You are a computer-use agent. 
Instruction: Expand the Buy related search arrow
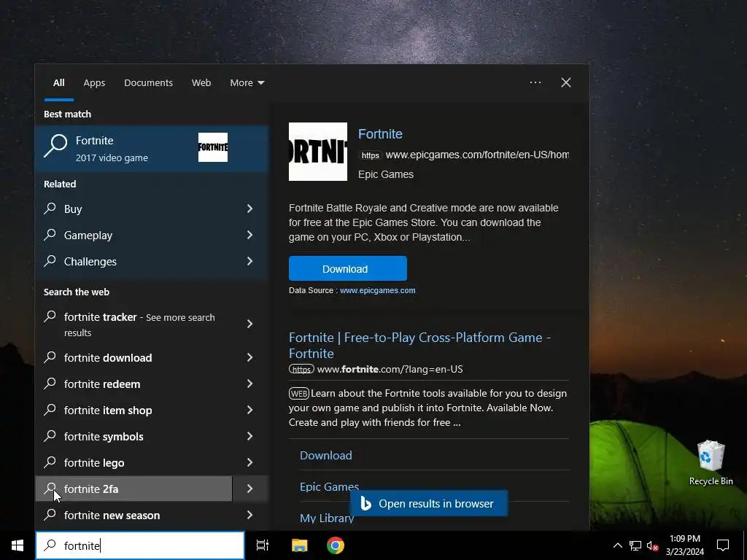click(x=249, y=209)
